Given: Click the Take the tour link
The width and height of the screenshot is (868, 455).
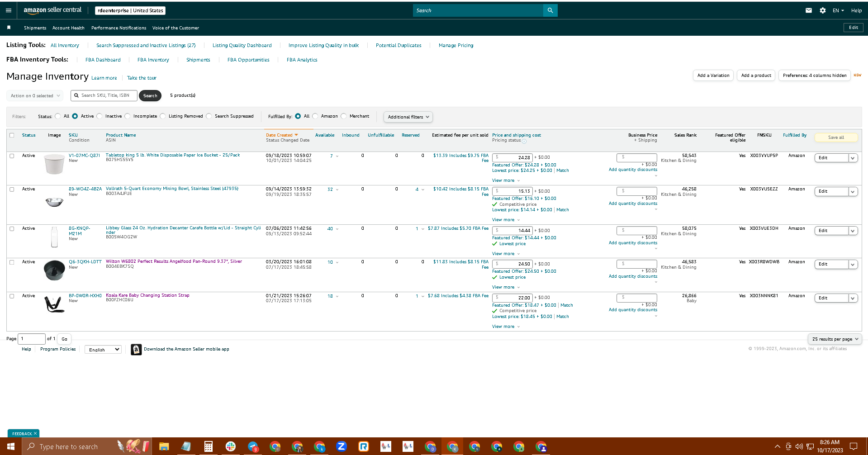Looking at the screenshot, I should (x=142, y=78).
